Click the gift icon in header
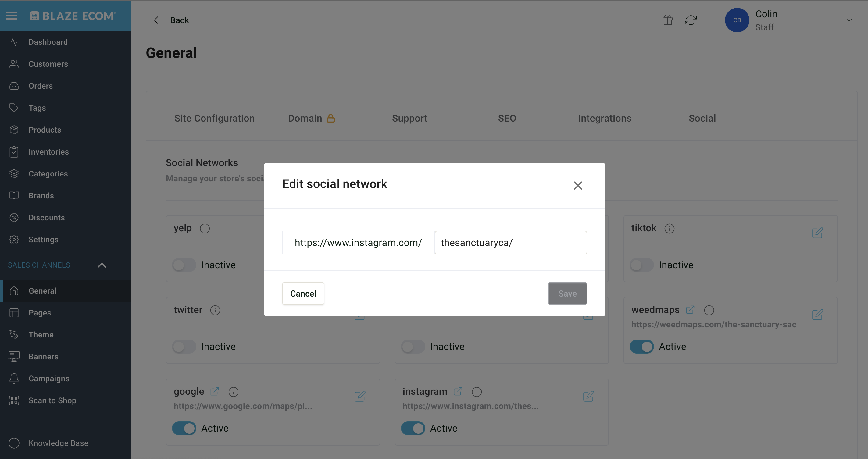 (667, 20)
